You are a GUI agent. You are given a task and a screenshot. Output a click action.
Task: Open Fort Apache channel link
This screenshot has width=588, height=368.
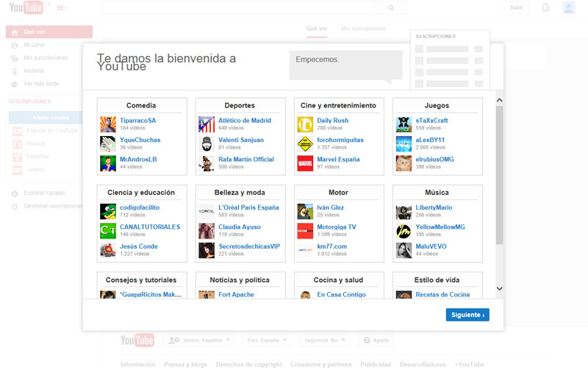[236, 295]
